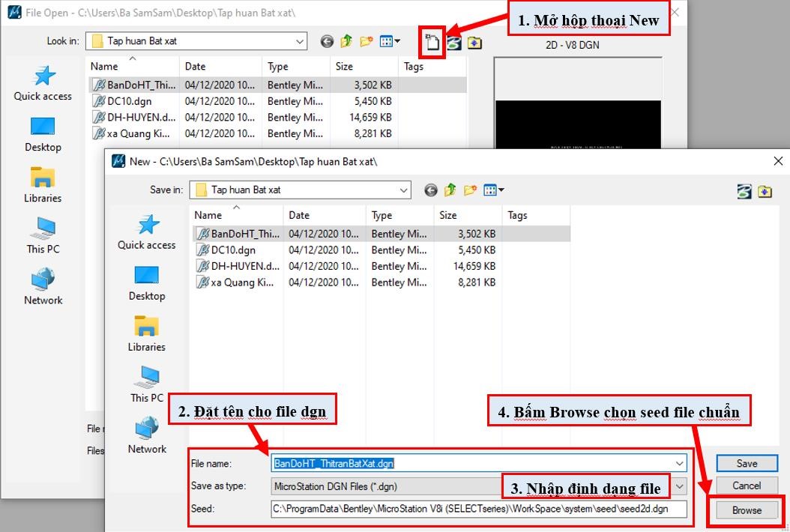The width and height of the screenshot is (790, 532).
Task: Click the Bentley logo icon in the New dialog toolbar
Action: coord(744,192)
